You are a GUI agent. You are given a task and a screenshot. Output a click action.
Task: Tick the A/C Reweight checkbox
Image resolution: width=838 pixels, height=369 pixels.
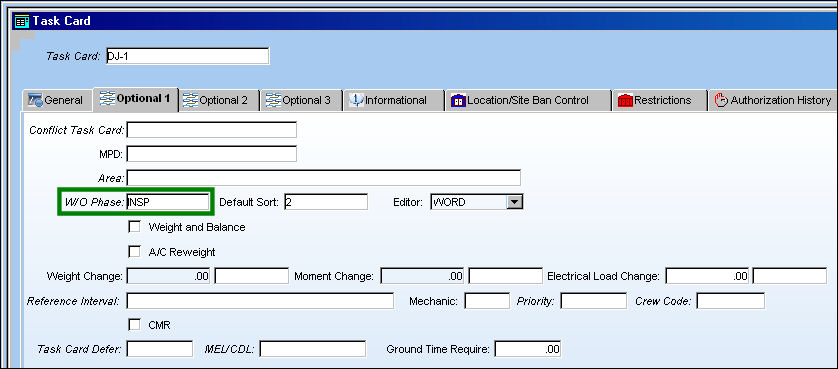click(134, 251)
